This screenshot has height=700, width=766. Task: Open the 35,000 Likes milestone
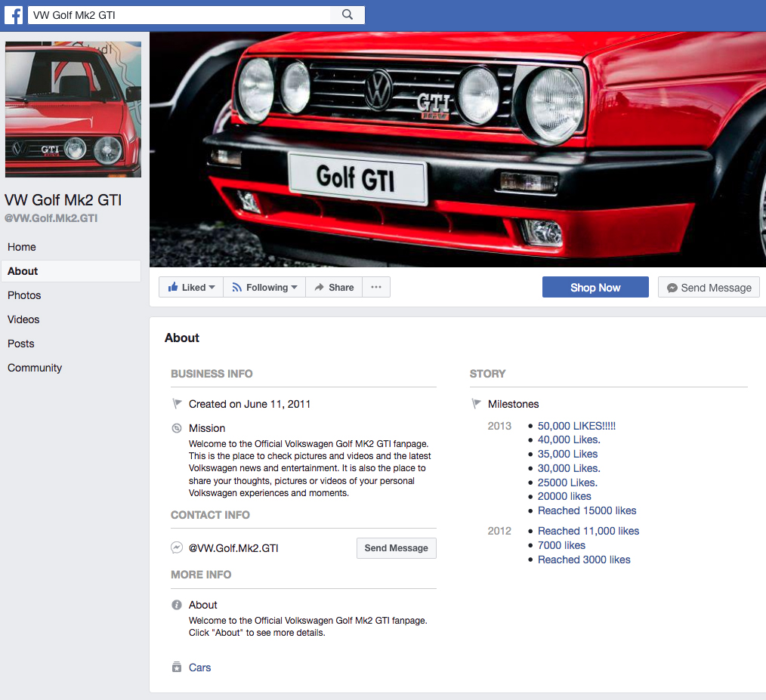[567, 454]
